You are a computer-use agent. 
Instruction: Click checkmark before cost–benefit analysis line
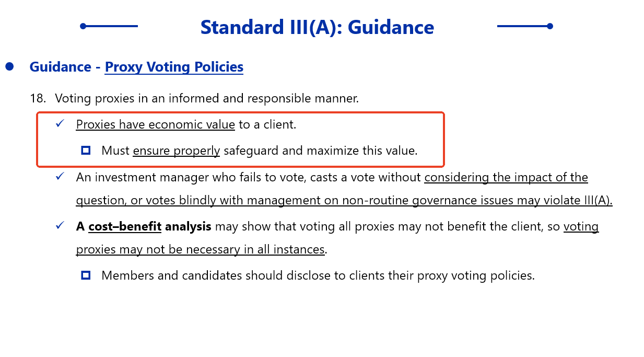(60, 226)
